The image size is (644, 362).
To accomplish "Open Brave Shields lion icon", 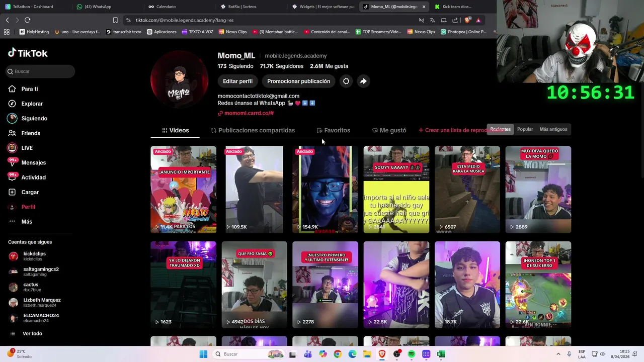I will pos(467,20).
